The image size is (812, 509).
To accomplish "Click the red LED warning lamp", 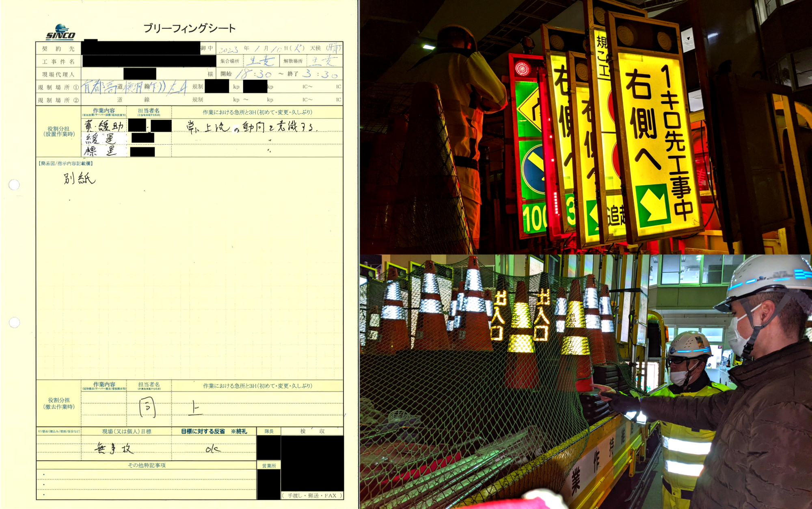I will click(x=522, y=68).
